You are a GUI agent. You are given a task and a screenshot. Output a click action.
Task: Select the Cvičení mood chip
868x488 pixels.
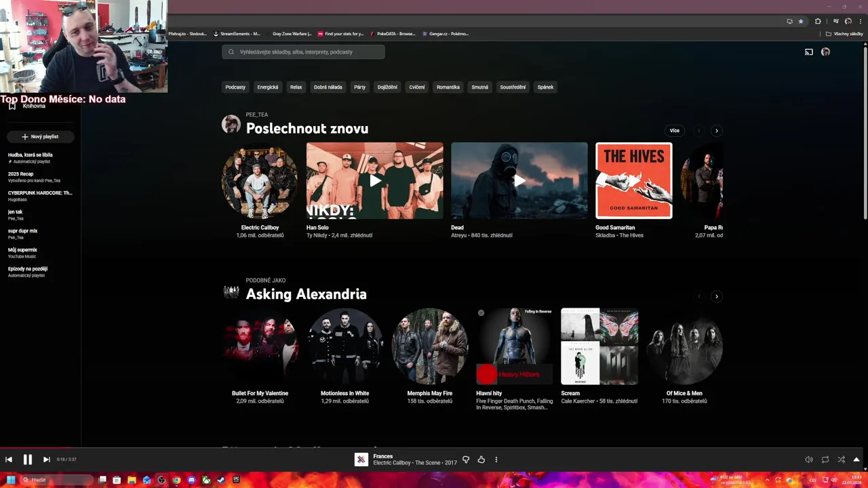[417, 87]
